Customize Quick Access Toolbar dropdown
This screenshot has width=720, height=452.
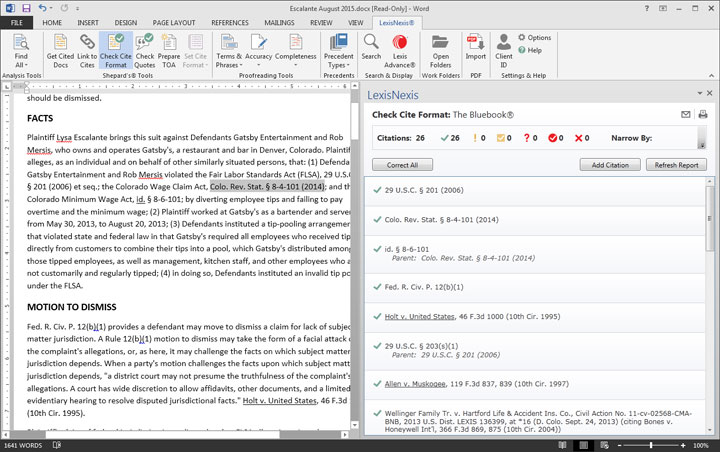point(78,8)
